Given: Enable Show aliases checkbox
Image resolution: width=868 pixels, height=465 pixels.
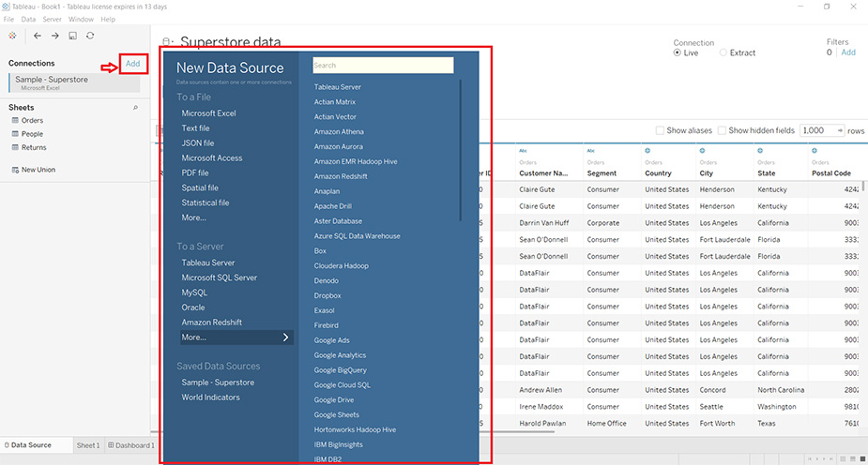Looking at the screenshot, I should (x=660, y=130).
